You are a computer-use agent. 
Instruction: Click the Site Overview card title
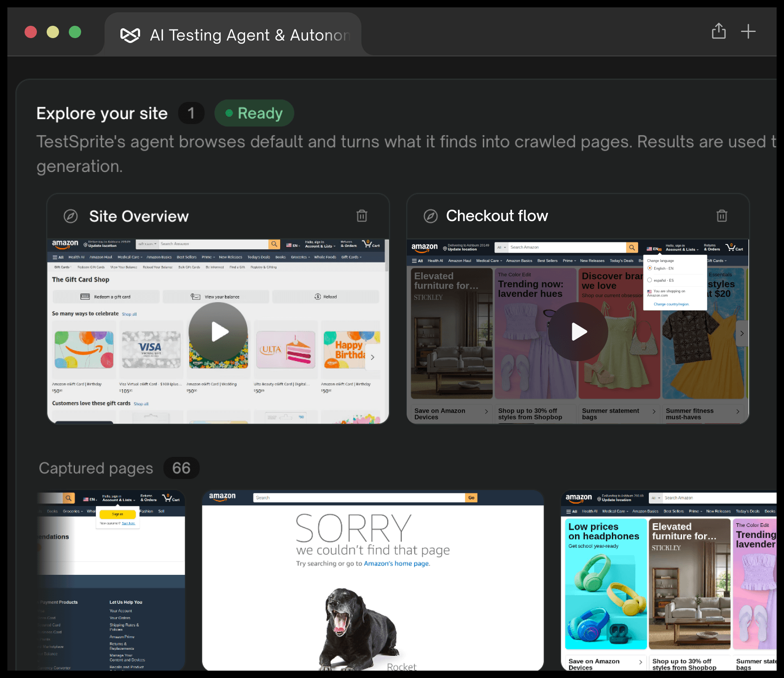click(x=139, y=216)
